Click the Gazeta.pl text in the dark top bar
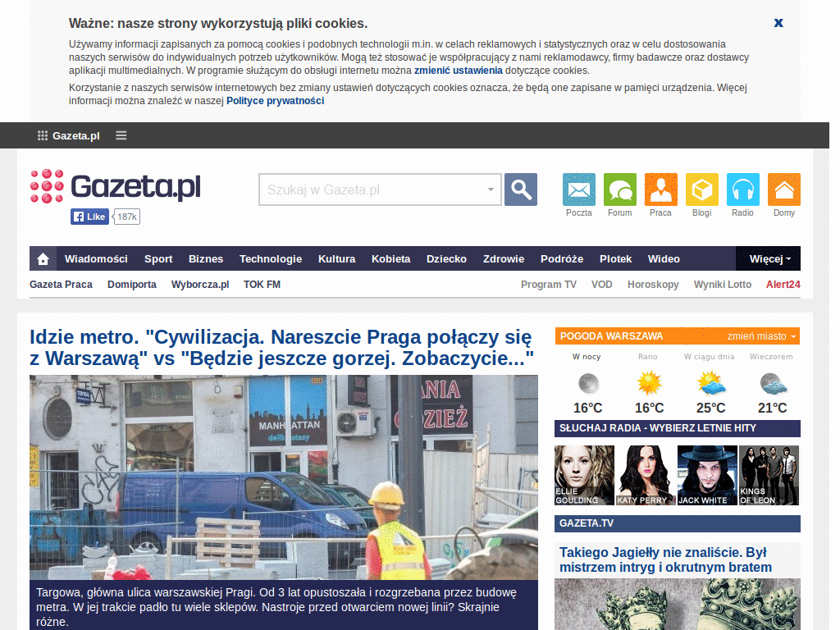The width and height of the screenshot is (840, 630). (x=76, y=135)
